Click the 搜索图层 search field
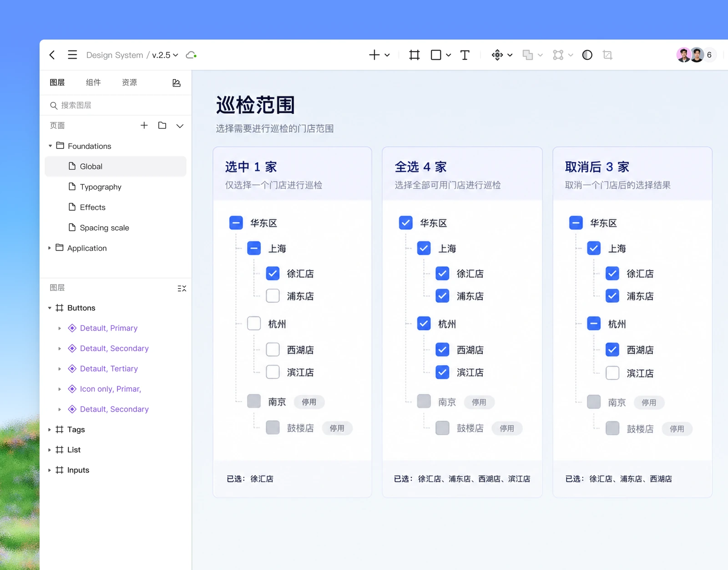This screenshot has height=570, width=728. coord(116,105)
